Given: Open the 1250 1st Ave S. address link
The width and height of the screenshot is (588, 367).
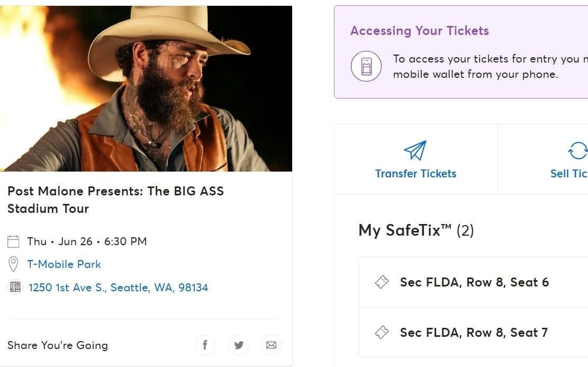Looking at the screenshot, I should 118,288.
